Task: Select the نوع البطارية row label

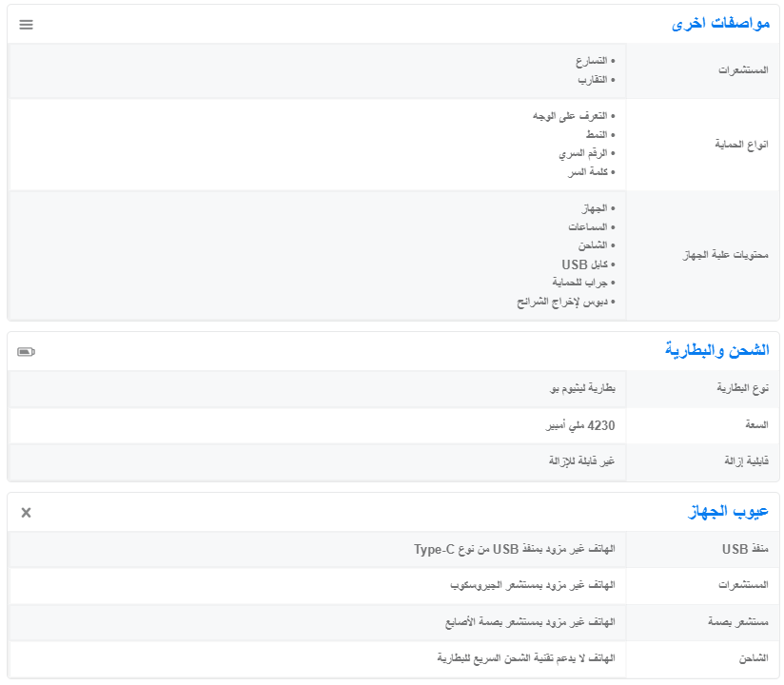Action: click(742, 389)
